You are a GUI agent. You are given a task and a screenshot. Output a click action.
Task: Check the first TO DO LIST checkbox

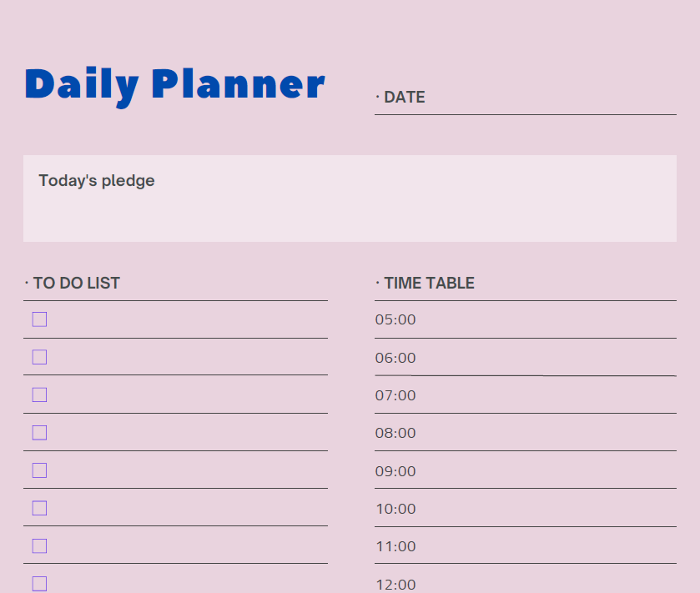pos(39,319)
